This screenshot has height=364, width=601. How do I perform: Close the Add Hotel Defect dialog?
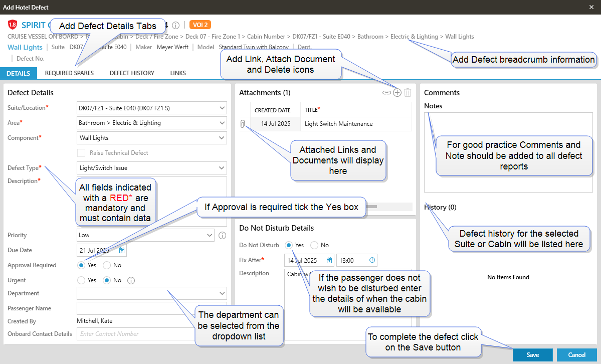click(591, 8)
